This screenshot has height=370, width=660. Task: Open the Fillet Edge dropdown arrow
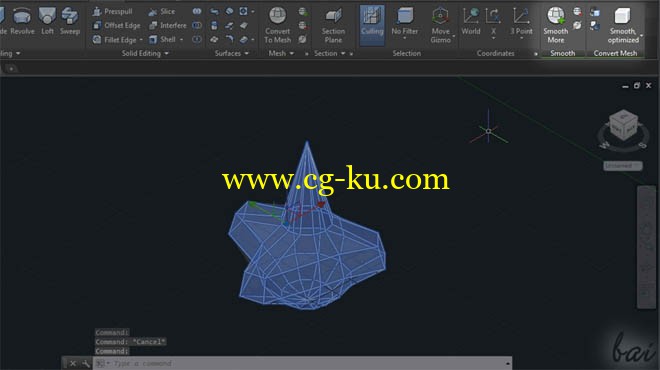coord(141,40)
